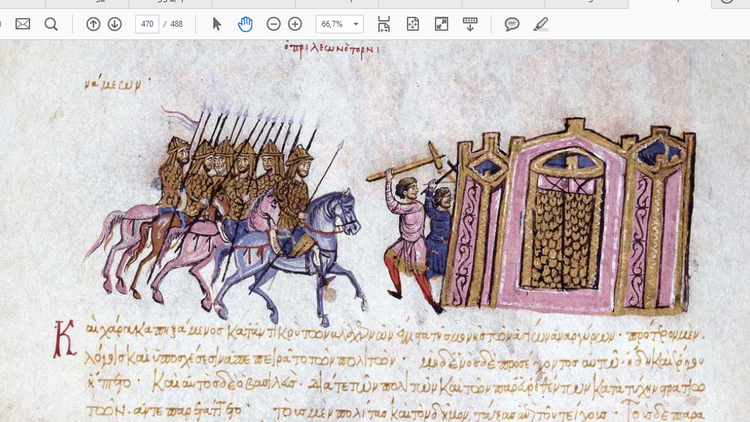Add a sticky note comment
Screen dimensions: 750x422
pos(512,24)
